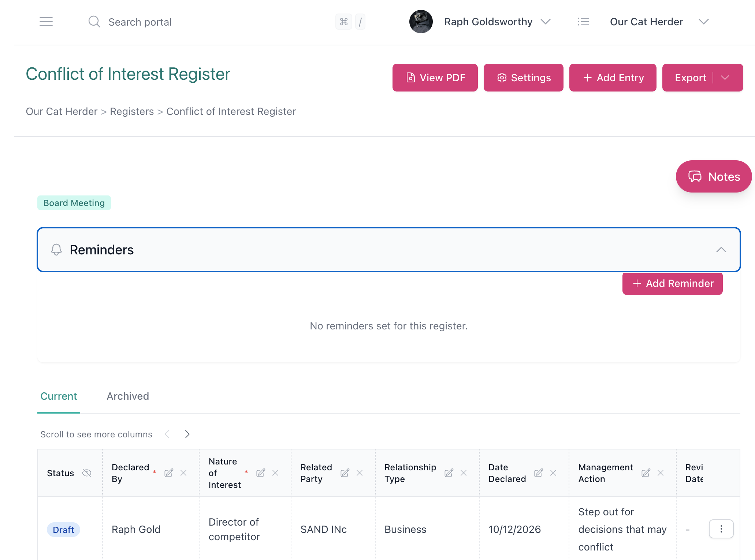Edit the Related Party column
This screenshot has width=755, height=560.
tap(345, 473)
